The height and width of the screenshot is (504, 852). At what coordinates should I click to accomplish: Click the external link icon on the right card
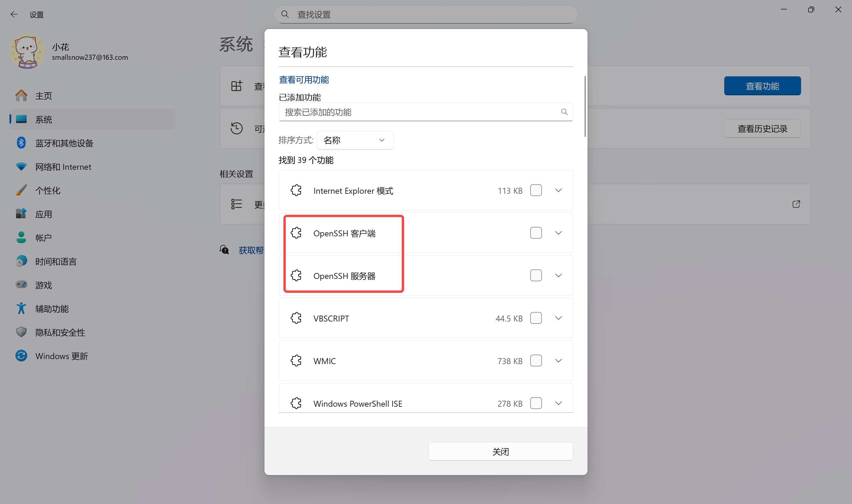click(x=796, y=204)
